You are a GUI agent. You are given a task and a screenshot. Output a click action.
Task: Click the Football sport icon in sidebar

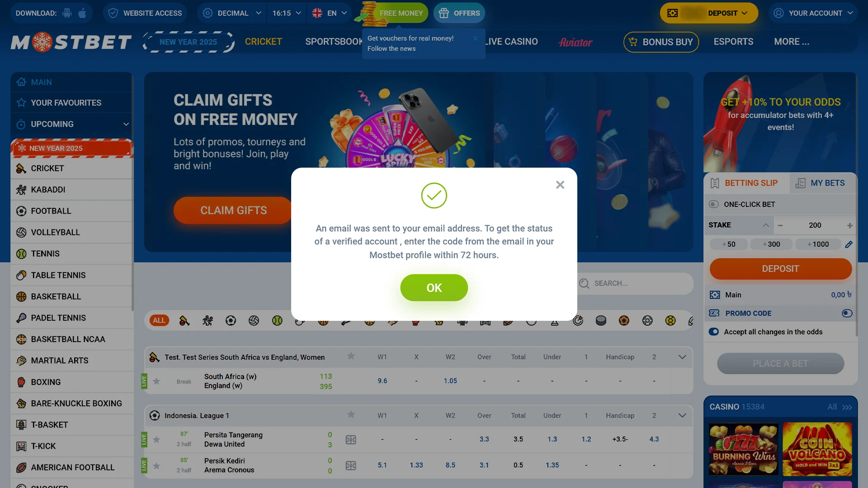pos(21,211)
